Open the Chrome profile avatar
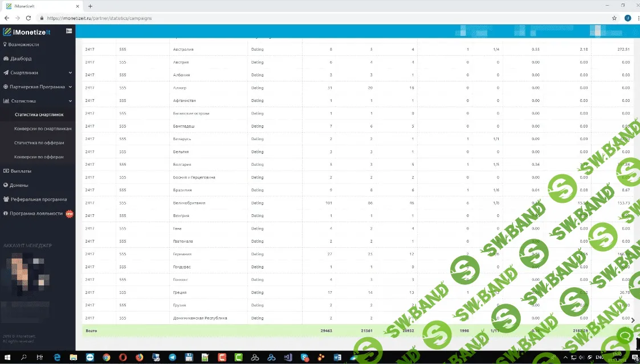This screenshot has height=364, width=640. [627, 18]
